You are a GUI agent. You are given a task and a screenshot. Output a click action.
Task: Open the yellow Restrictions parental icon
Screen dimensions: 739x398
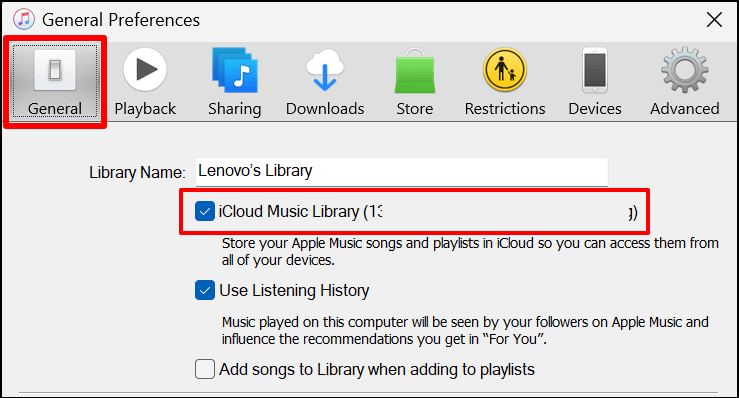(505, 70)
